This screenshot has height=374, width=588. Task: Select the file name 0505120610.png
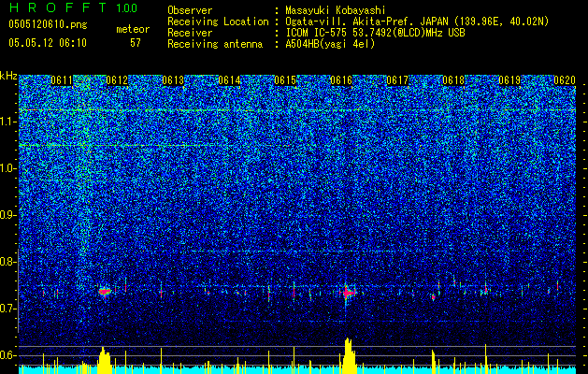[x=48, y=24]
